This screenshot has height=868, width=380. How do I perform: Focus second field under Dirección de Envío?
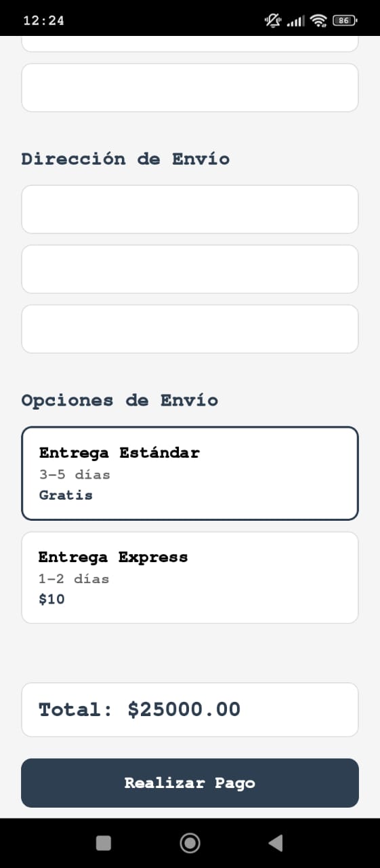190,269
